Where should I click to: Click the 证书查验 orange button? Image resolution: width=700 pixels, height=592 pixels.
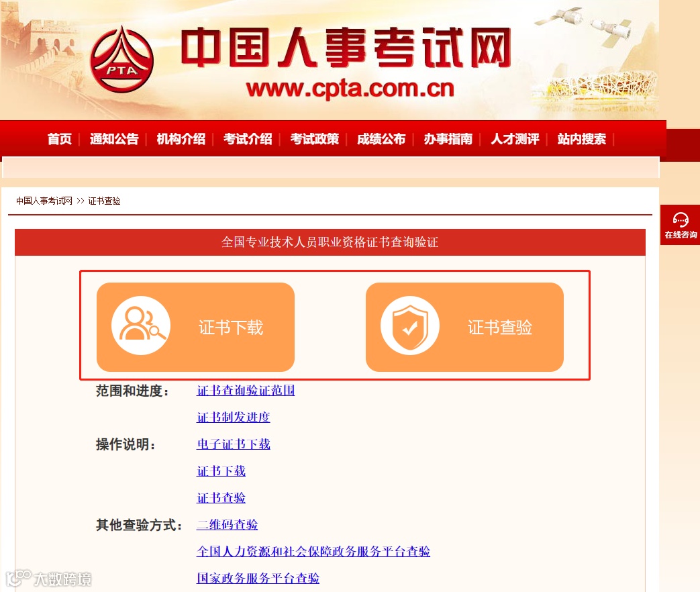click(464, 327)
